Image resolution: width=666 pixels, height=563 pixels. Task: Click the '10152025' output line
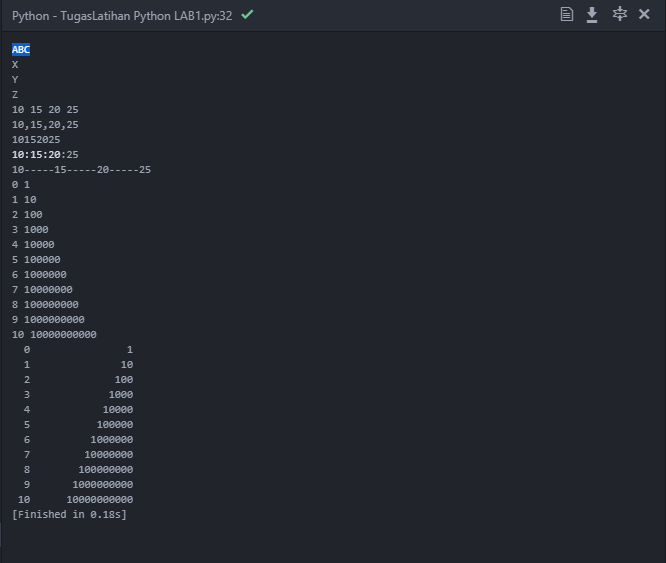(x=36, y=140)
